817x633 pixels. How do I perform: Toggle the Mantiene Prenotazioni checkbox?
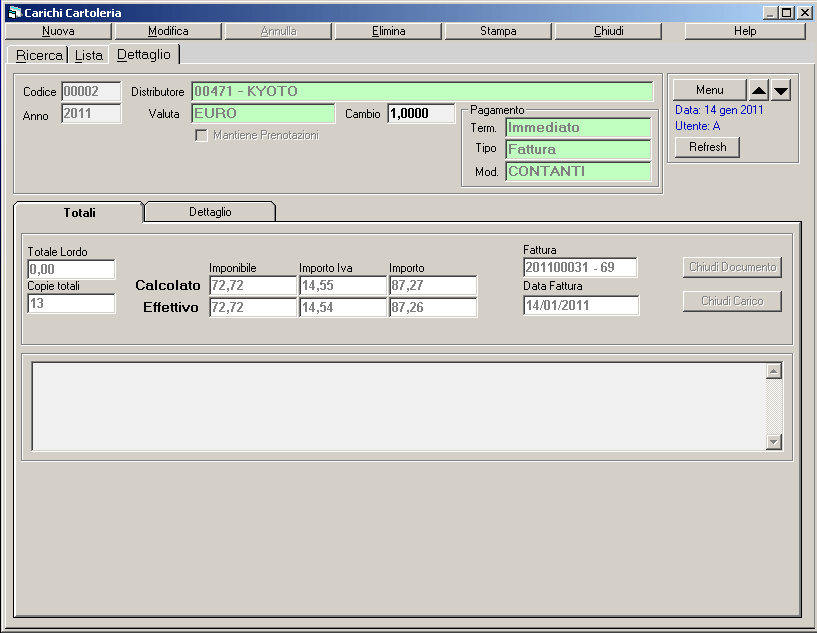201,135
